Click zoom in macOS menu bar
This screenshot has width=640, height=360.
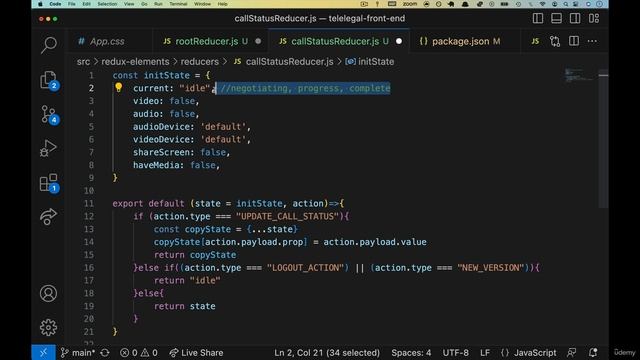coord(410,4)
